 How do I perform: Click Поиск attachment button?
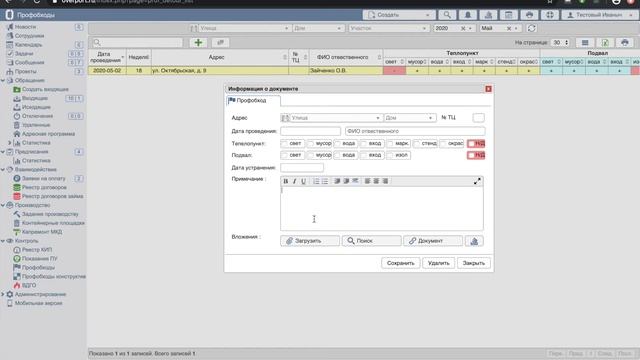tap(371, 241)
